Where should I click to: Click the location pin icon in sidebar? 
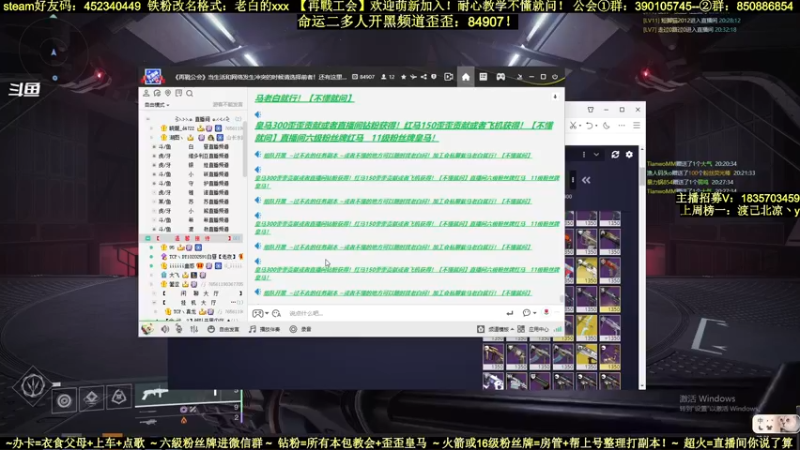[168, 93]
